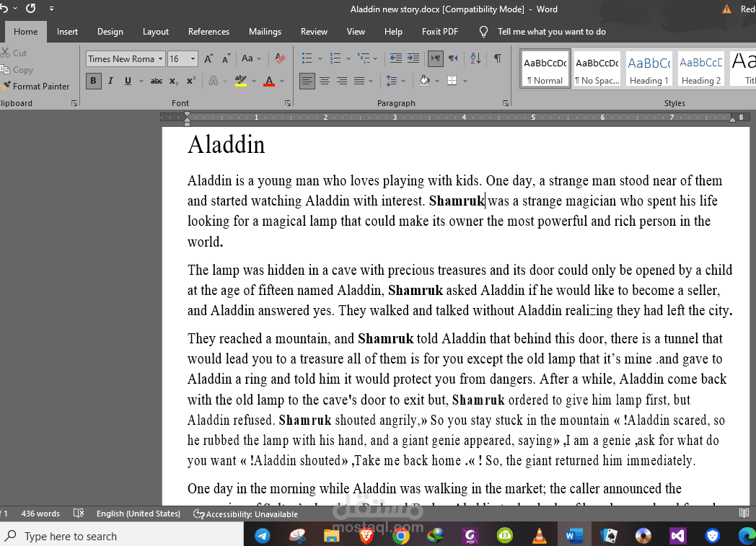Viewport: 756px width, 546px height.
Task: Expand borders dropdown arrow
Action: [x=465, y=81]
